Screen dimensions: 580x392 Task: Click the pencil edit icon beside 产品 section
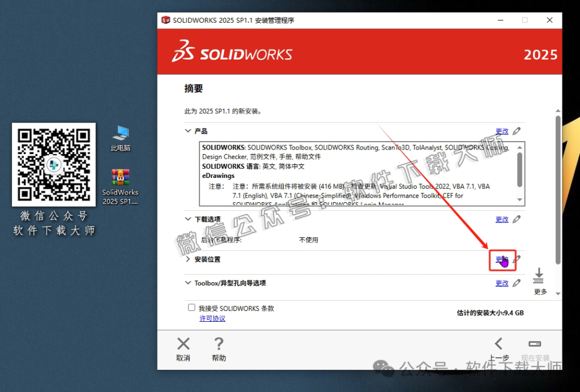coord(517,131)
